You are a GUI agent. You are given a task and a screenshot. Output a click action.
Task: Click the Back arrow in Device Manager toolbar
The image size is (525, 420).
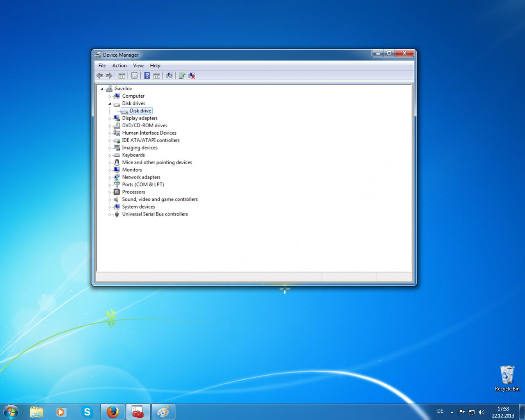tap(100, 76)
